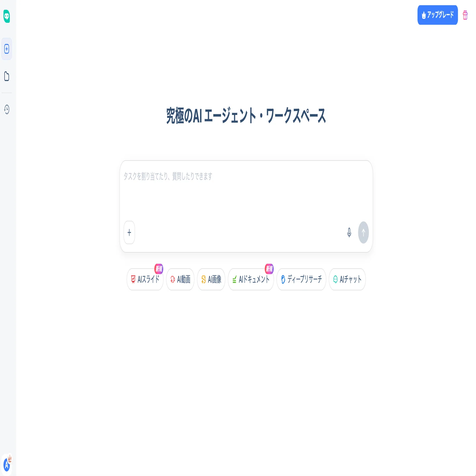The width and height of the screenshot is (476, 476).
Task: Click the send arrow button
Action: click(x=363, y=232)
